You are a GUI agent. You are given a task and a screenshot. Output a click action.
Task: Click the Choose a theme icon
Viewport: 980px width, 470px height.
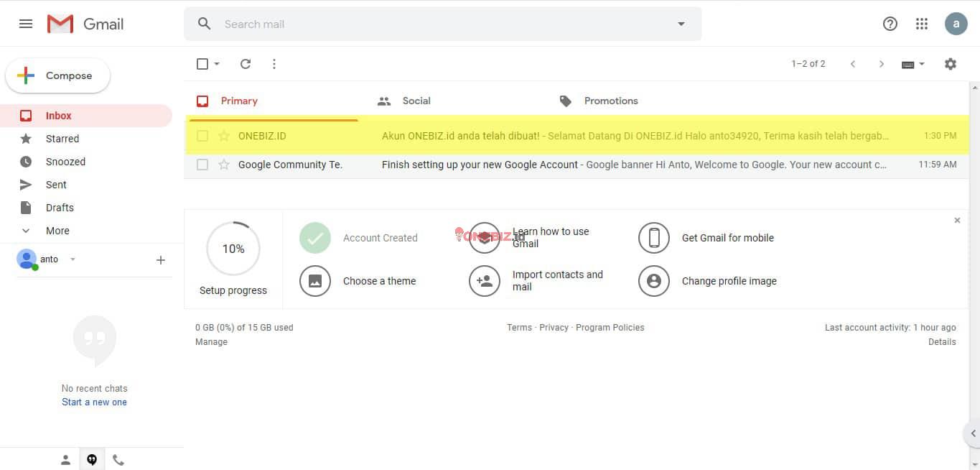(x=315, y=281)
